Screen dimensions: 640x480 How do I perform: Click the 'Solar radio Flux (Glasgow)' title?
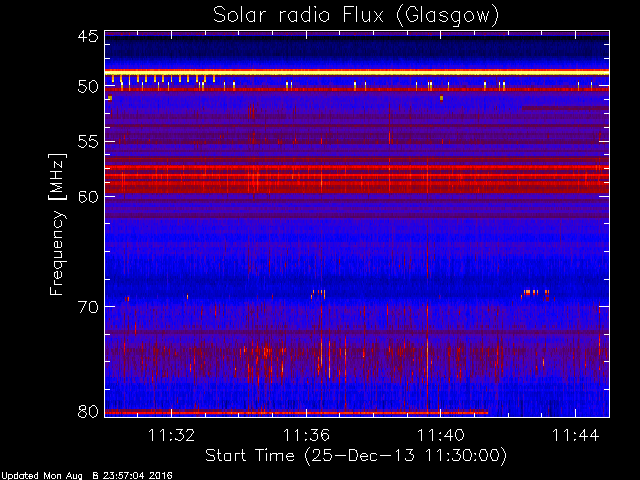coord(356,16)
